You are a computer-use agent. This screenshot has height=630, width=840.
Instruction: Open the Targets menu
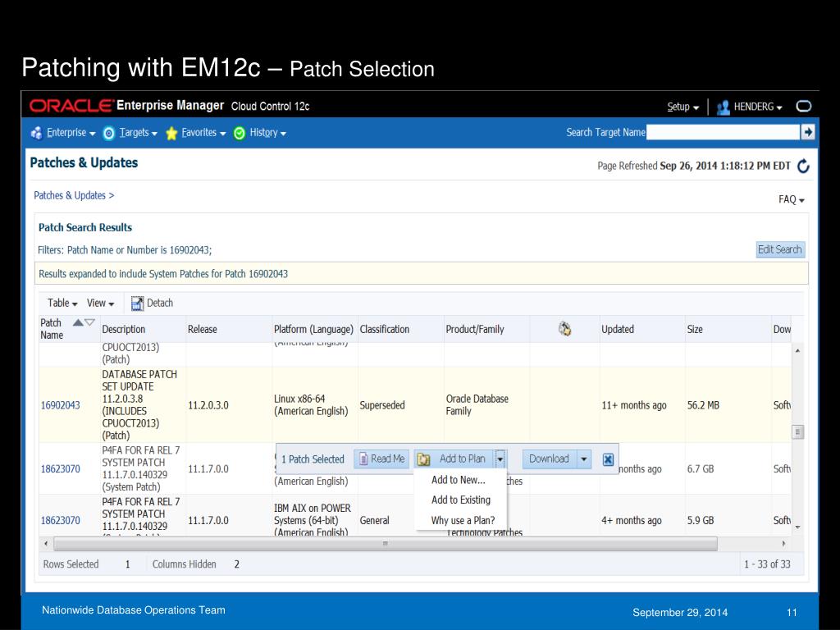pyautogui.click(x=138, y=133)
